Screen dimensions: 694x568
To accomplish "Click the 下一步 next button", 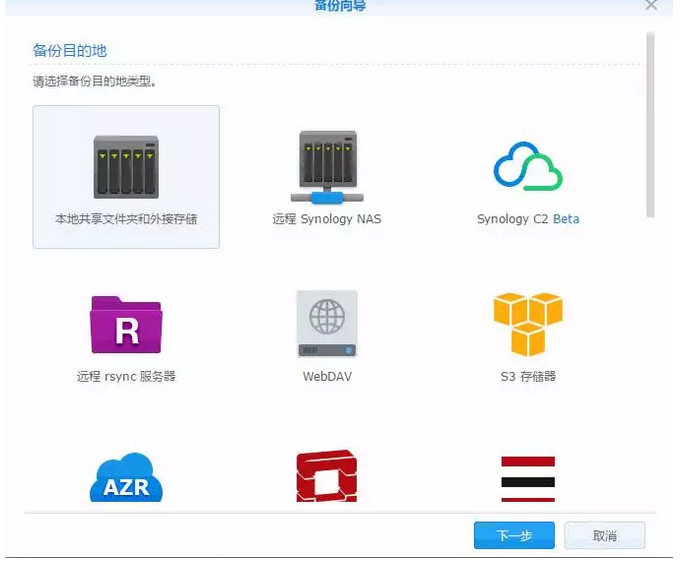I will (x=514, y=536).
